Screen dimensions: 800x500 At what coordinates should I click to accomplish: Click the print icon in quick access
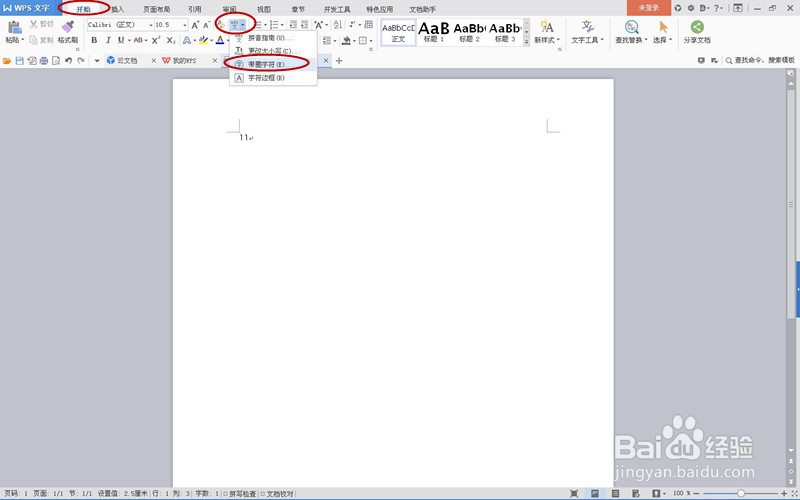point(44,61)
